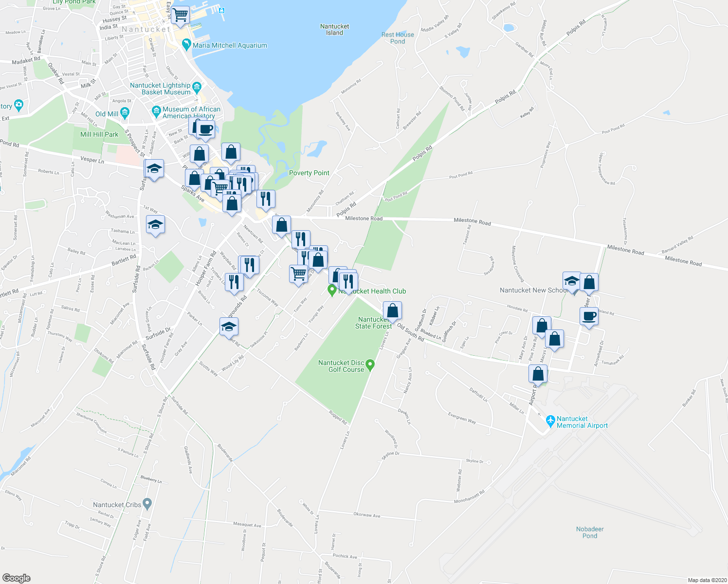Image resolution: width=728 pixels, height=584 pixels.
Task: Click the Masaquet Ave street label
Action: (x=247, y=525)
